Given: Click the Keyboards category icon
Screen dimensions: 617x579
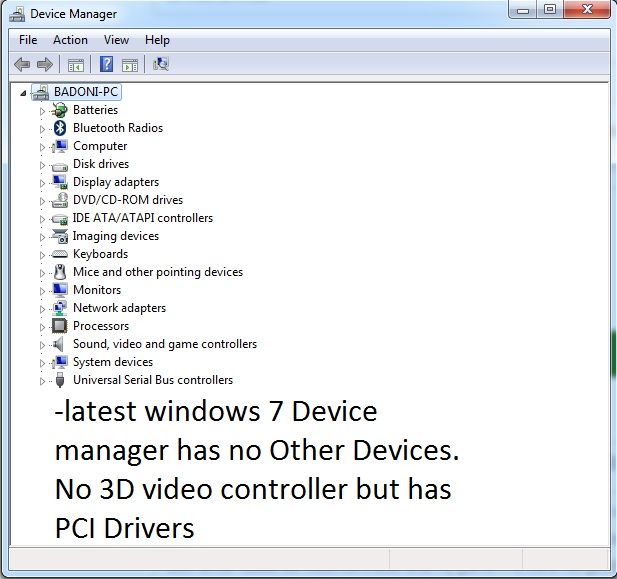Looking at the screenshot, I should pyautogui.click(x=59, y=254).
